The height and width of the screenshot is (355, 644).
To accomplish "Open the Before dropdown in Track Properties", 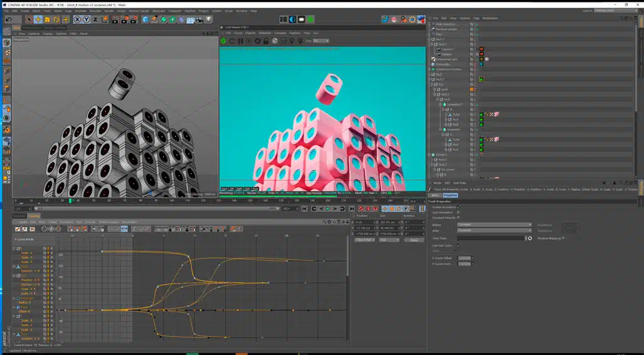I will tap(494, 225).
